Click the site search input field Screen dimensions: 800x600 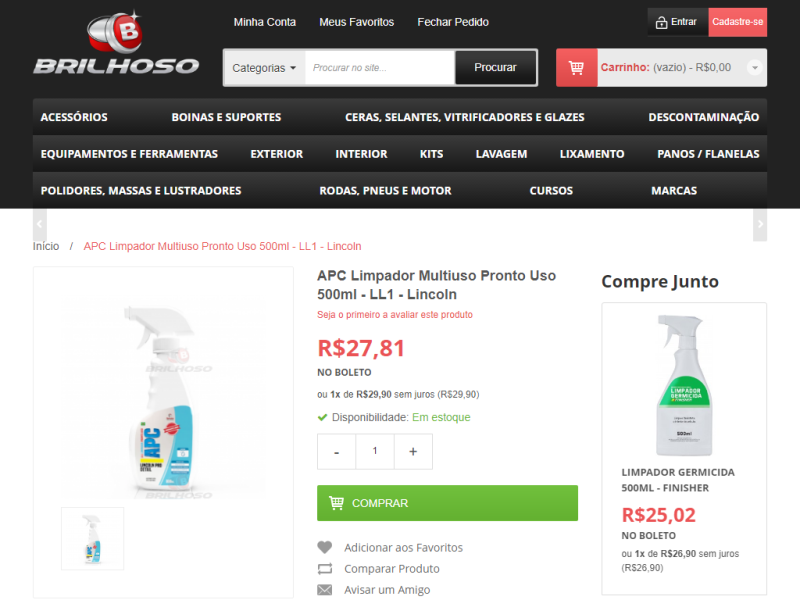tap(380, 68)
